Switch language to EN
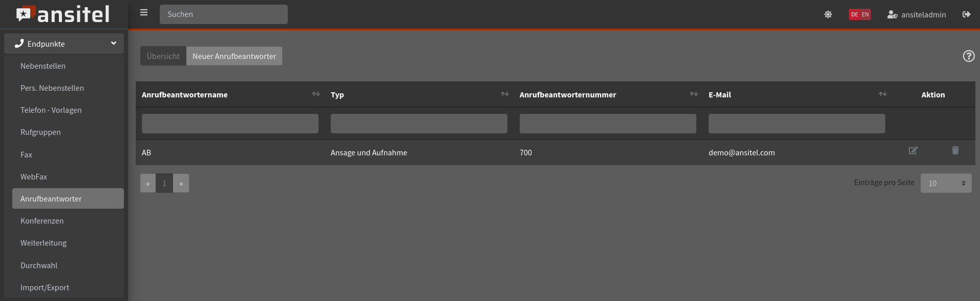The width and height of the screenshot is (980, 301). coord(865,14)
